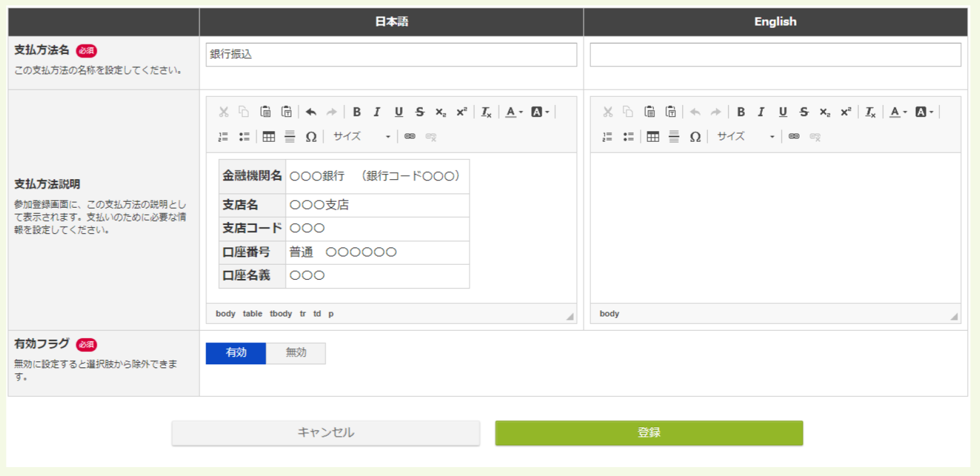Open the サイズ dropdown in Japanese editor
This screenshot has width=980, height=476.
pyautogui.click(x=361, y=137)
